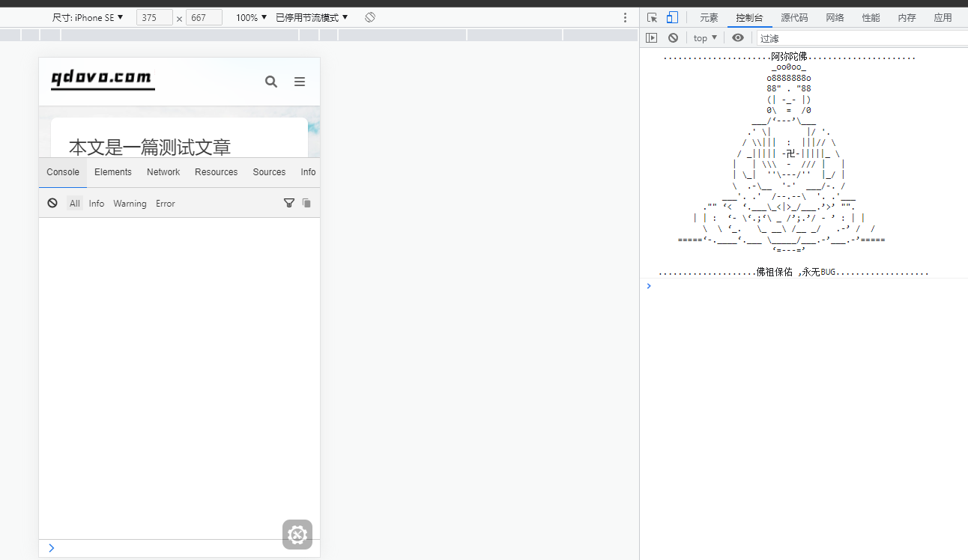Open the 源代码 tab
This screenshot has height=560, width=968.
[x=794, y=18]
